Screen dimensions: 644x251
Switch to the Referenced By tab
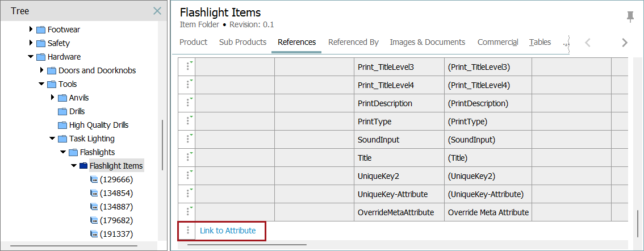point(353,42)
